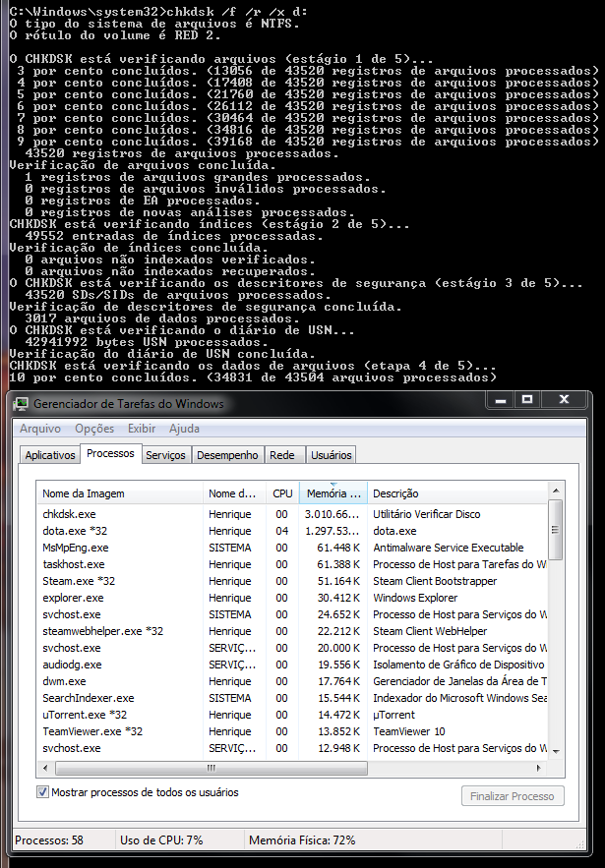Screen dimensions: 605x868
Task: Select the SearchIndexer.exe process row
Action: pyautogui.click(x=292, y=698)
